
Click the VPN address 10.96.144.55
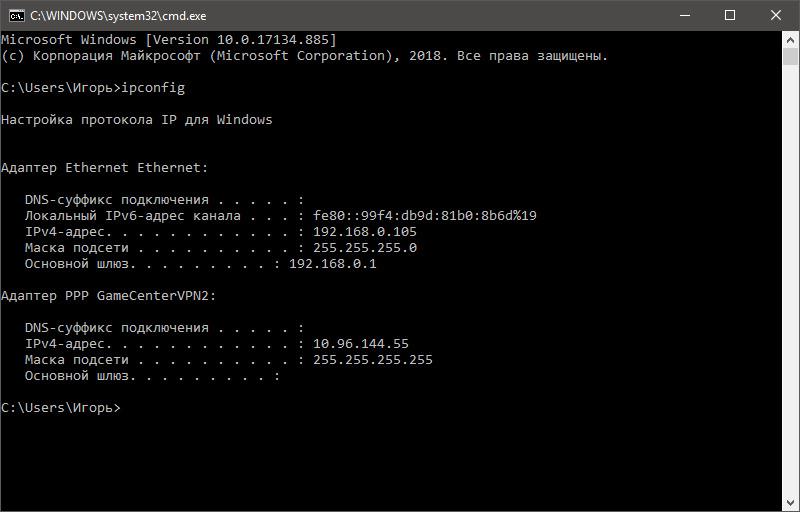[361, 344]
